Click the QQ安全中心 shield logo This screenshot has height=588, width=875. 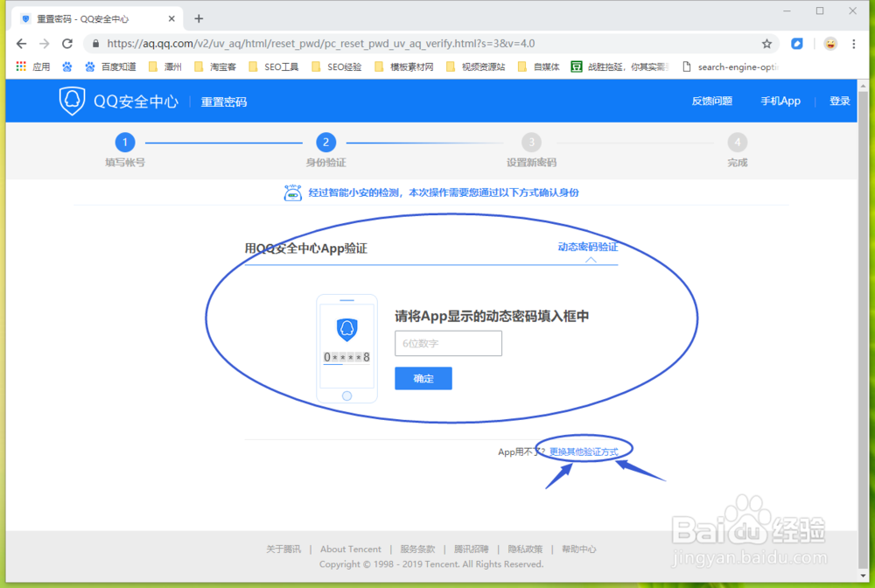tap(72, 101)
